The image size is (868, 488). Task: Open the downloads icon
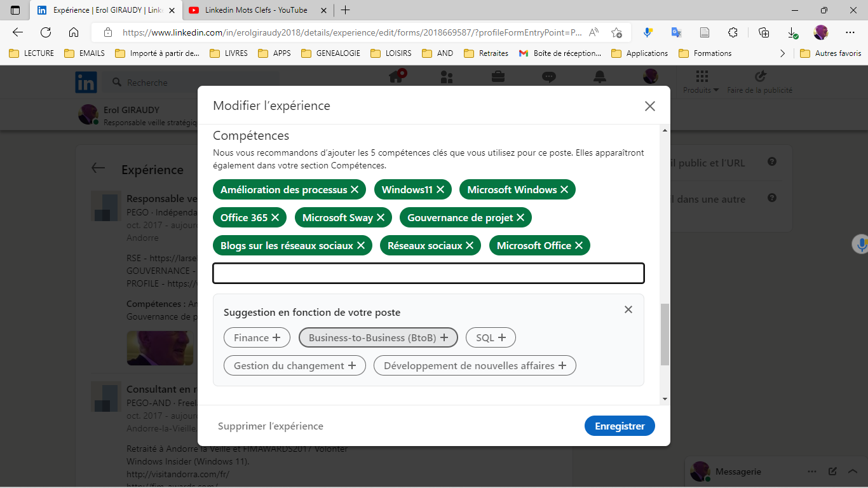792,32
